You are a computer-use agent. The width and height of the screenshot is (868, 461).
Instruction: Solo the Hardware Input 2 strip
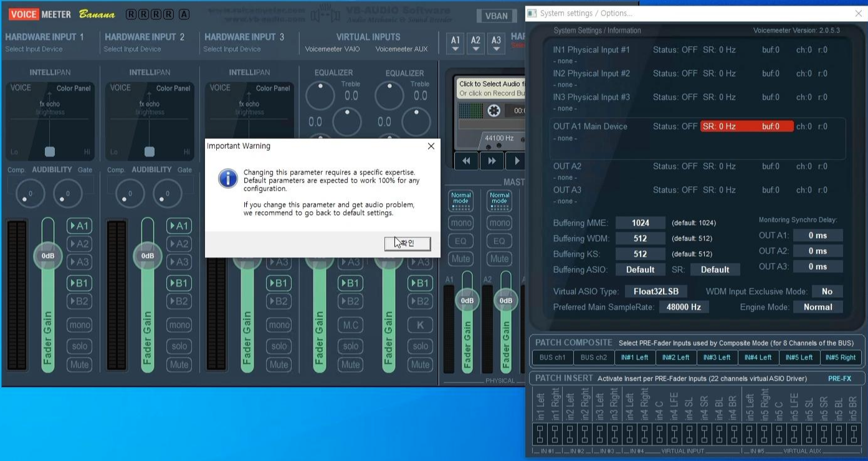coord(179,346)
